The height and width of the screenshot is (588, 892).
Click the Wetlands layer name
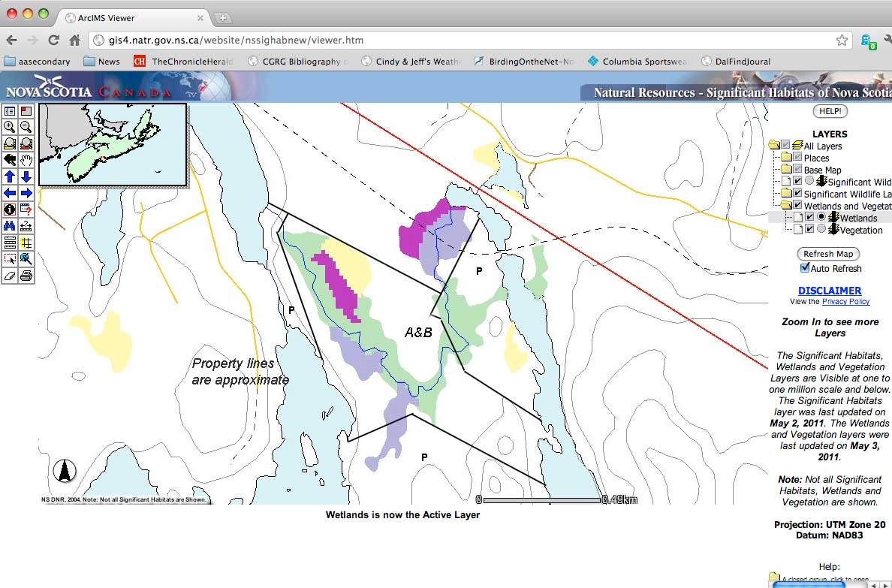click(858, 218)
